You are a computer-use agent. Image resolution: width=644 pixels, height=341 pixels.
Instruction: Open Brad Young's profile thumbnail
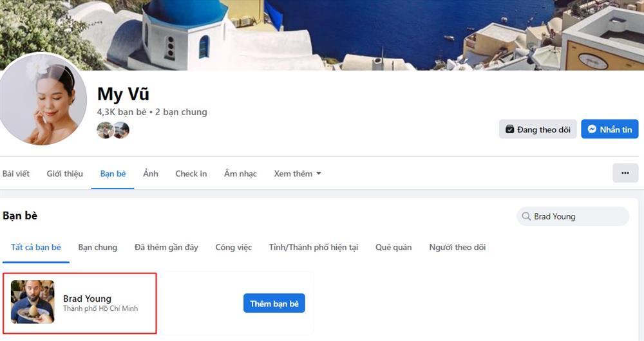pos(32,302)
